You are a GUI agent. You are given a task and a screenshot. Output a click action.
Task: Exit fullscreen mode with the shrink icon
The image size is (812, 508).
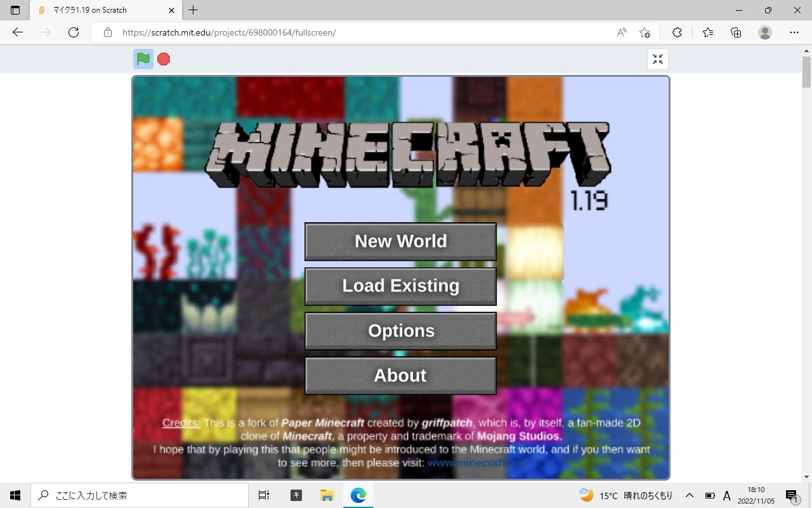click(x=658, y=59)
